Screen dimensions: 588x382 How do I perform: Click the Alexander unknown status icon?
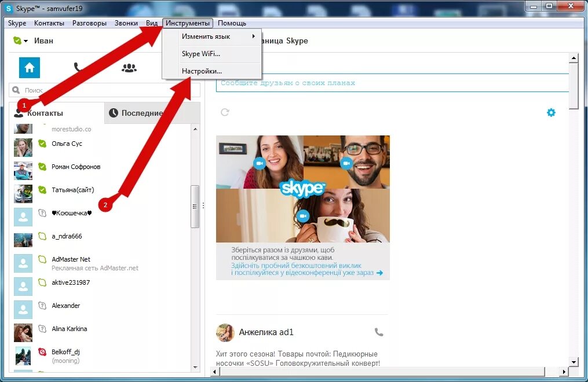click(42, 306)
